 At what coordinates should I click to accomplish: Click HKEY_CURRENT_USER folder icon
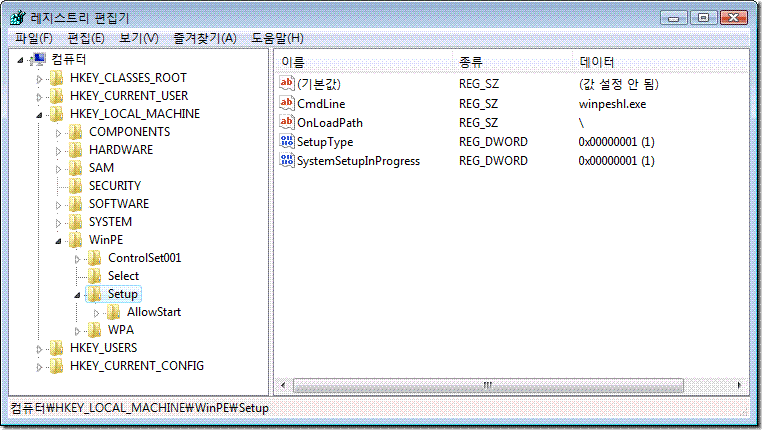(57, 96)
